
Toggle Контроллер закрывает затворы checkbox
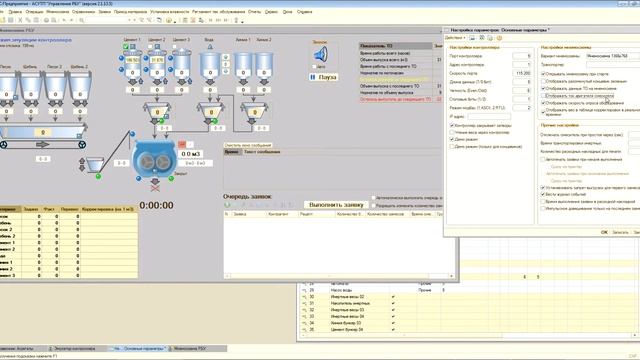(x=452, y=125)
